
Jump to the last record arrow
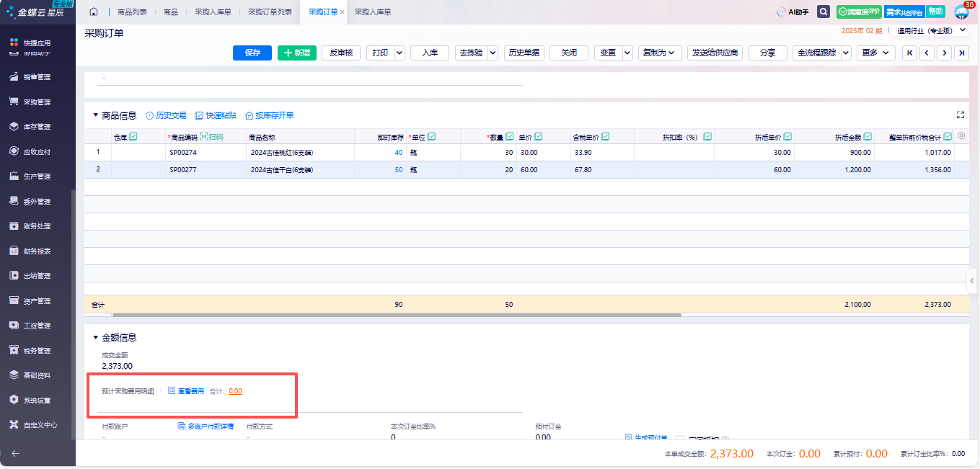tap(961, 53)
